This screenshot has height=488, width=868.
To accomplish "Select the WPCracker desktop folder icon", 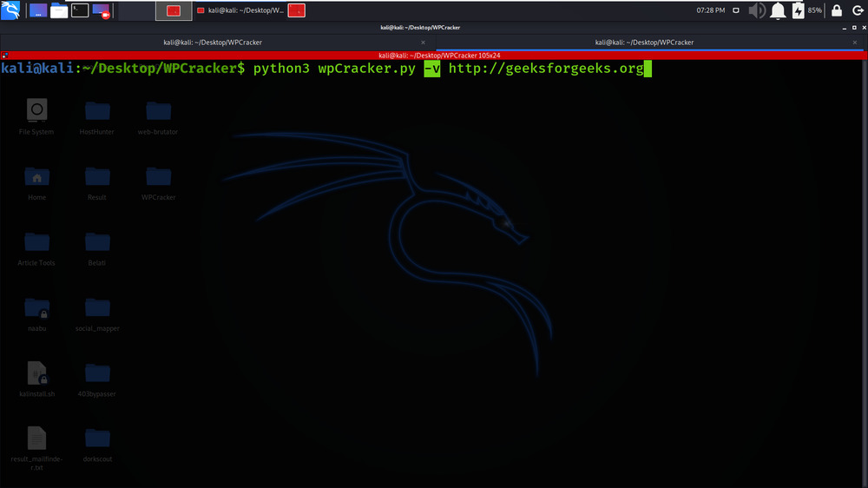I will [158, 183].
